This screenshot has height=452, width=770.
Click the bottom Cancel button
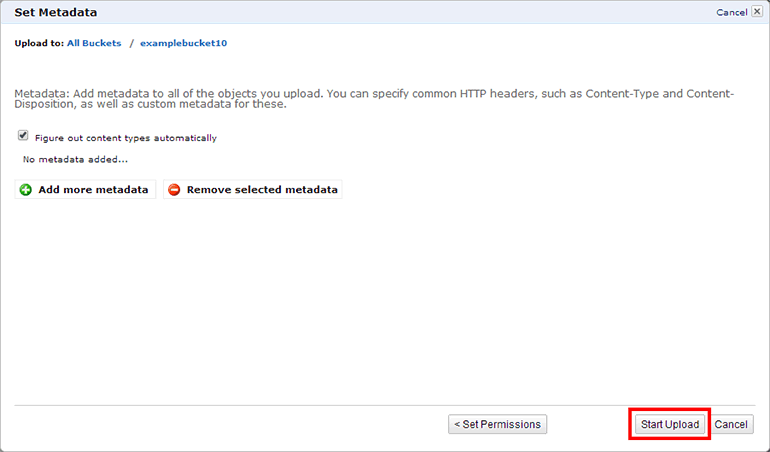pos(731,424)
